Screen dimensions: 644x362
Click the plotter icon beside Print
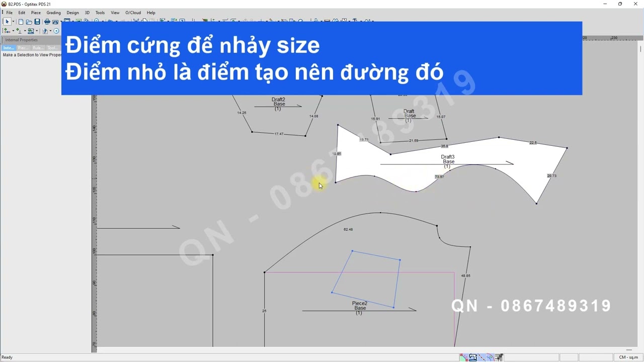55,22
